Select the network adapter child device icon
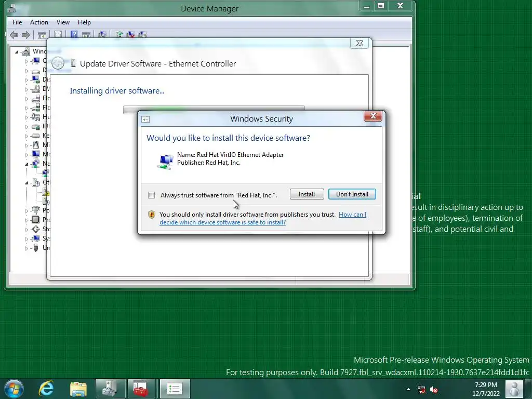The image size is (532, 399). coord(46,173)
